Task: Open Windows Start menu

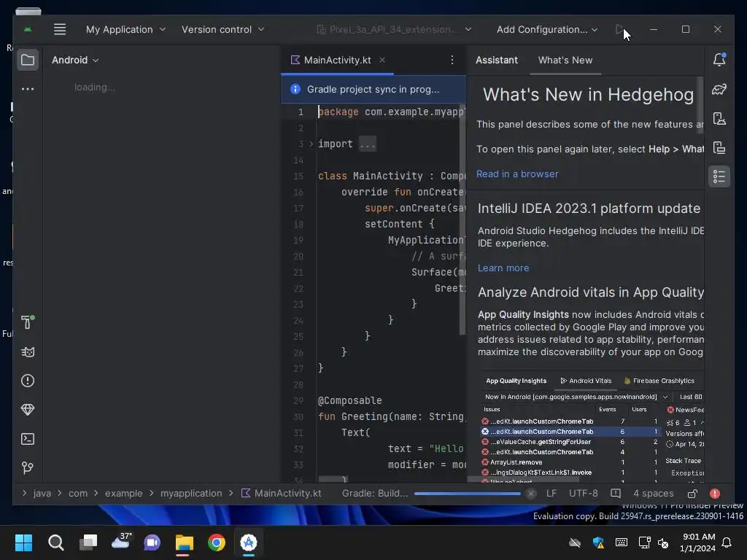Action: (x=23, y=542)
